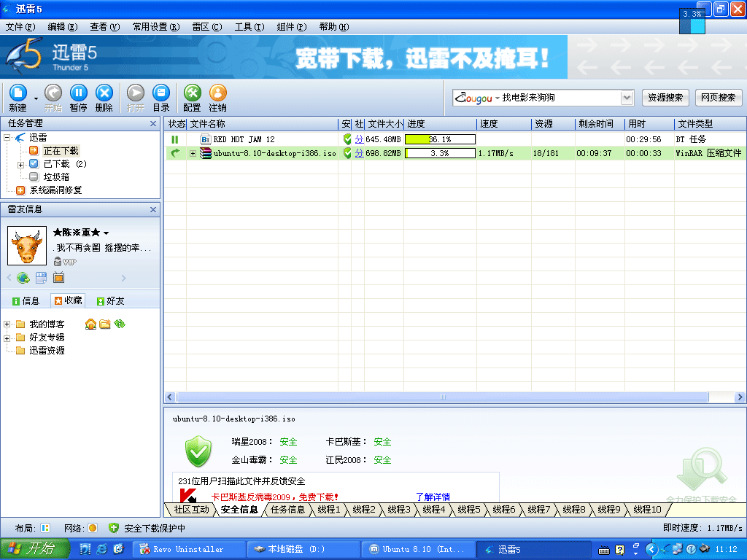Open the 了解详情 link
This screenshot has width=747, height=560.
coord(433,497)
